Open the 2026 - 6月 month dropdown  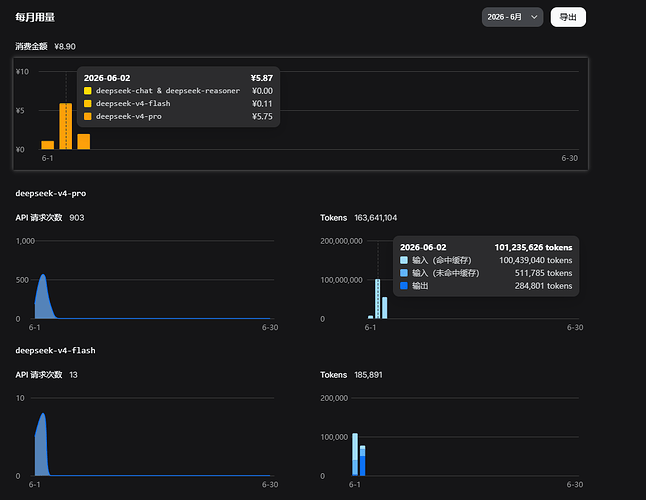click(x=512, y=17)
